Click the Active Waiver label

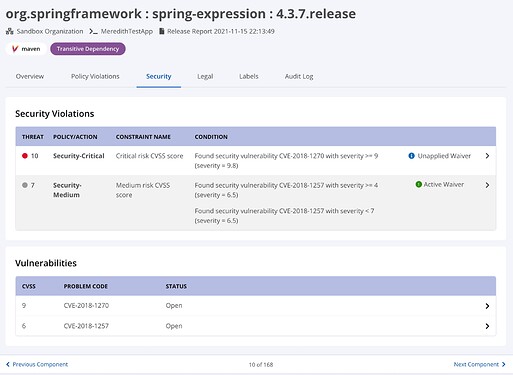(443, 184)
